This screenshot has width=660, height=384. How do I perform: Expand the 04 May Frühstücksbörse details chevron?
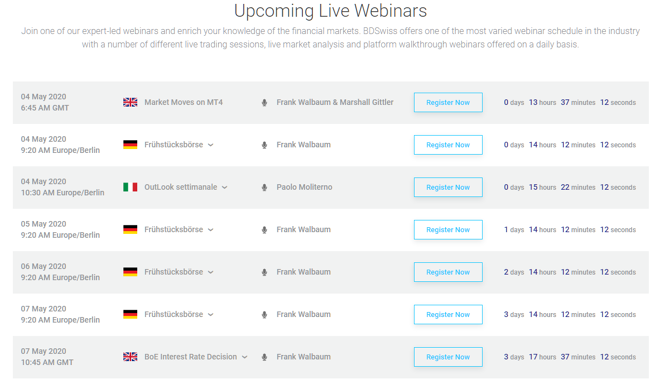(210, 145)
